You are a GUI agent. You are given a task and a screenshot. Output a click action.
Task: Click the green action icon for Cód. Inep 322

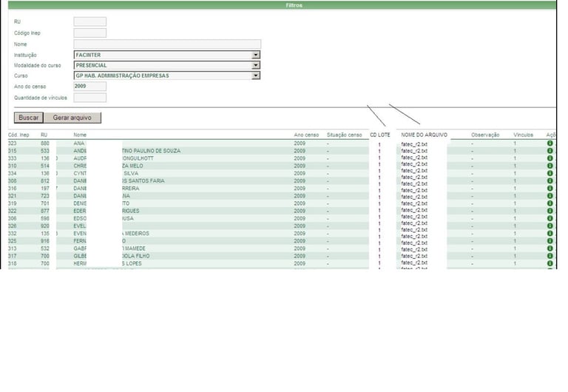[550, 211]
